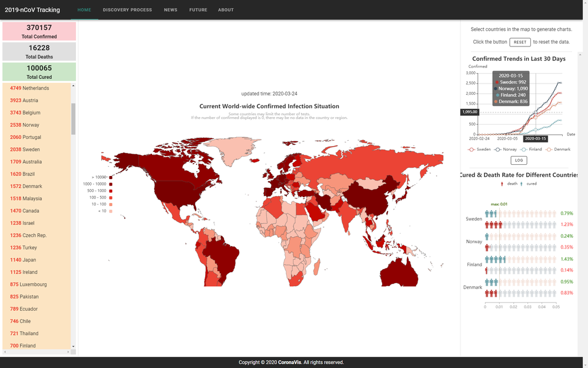Screen dimensions: 588x368
Task: Select Turkey row in country list
Action: click(36, 248)
